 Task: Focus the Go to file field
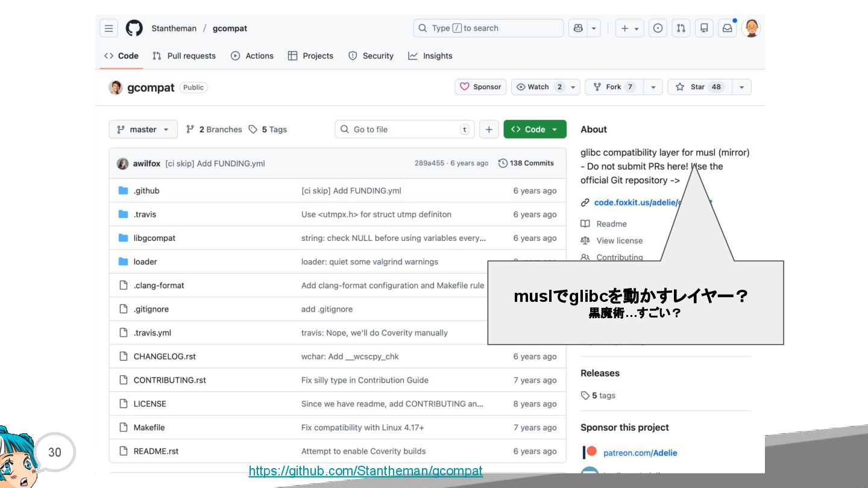point(404,129)
